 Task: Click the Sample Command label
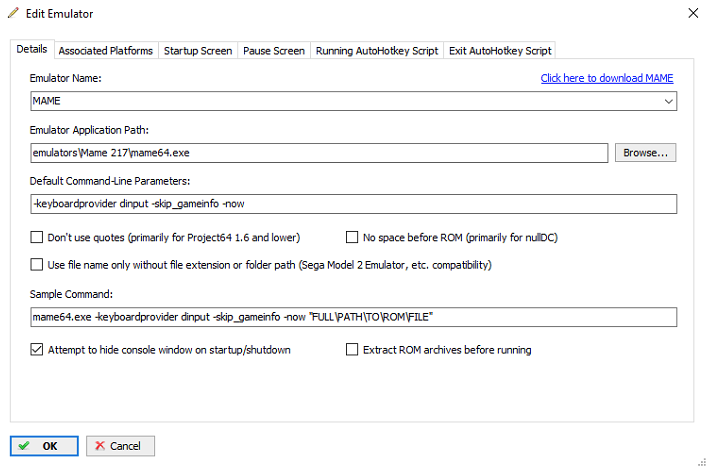click(71, 294)
